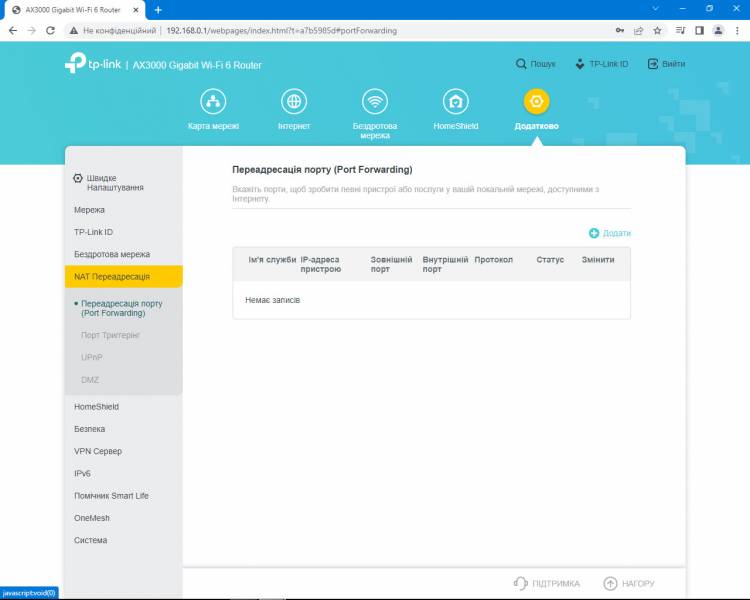The image size is (750, 600).
Task: Open Порт Тригерінг subitem
Action: (110, 335)
